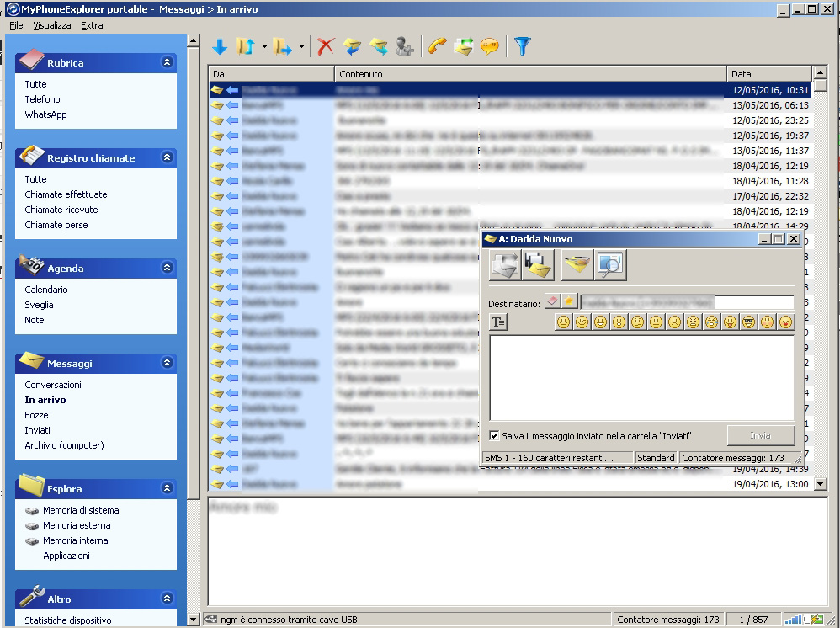This screenshot has height=628, width=840.
Task: Open Conversazioni in Messaggi
Action: [53, 385]
